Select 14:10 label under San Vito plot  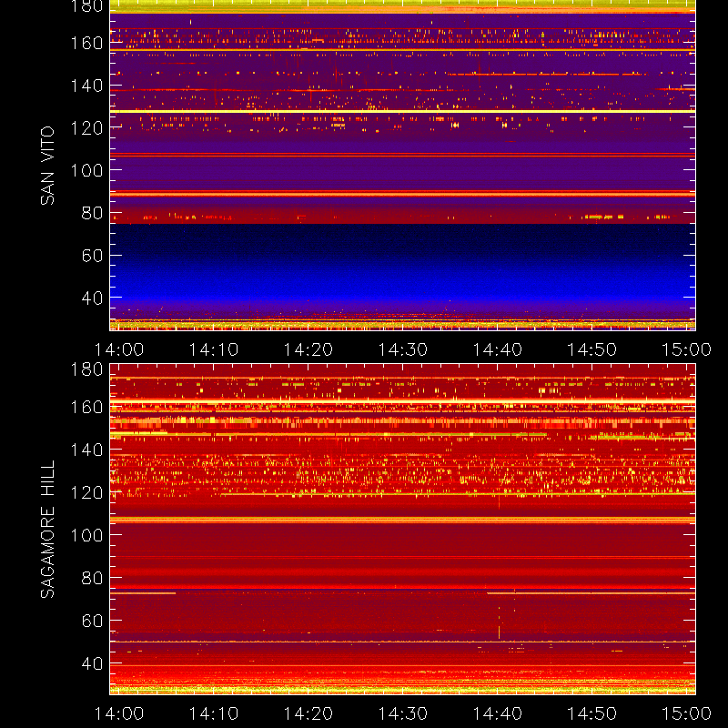click(214, 349)
